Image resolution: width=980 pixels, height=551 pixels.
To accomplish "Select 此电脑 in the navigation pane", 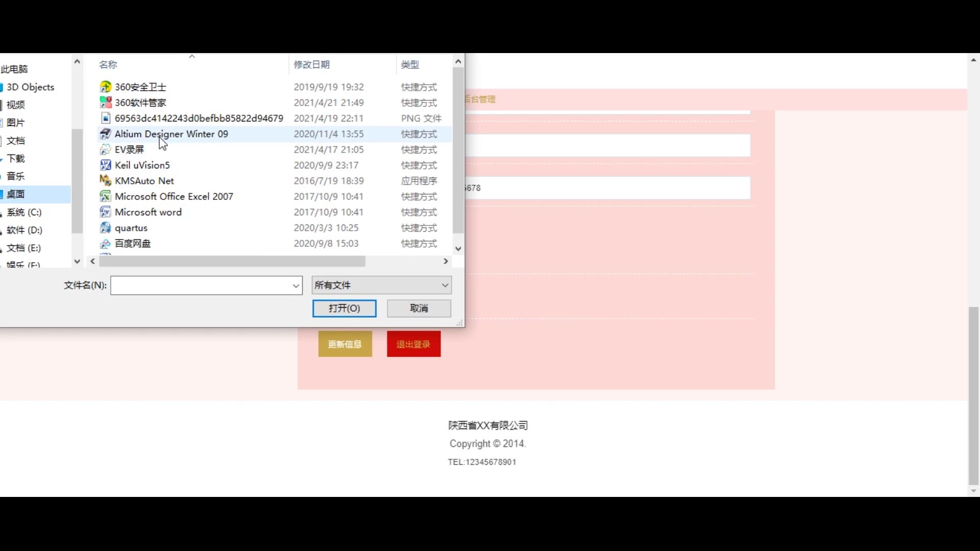I will click(14, 69).
